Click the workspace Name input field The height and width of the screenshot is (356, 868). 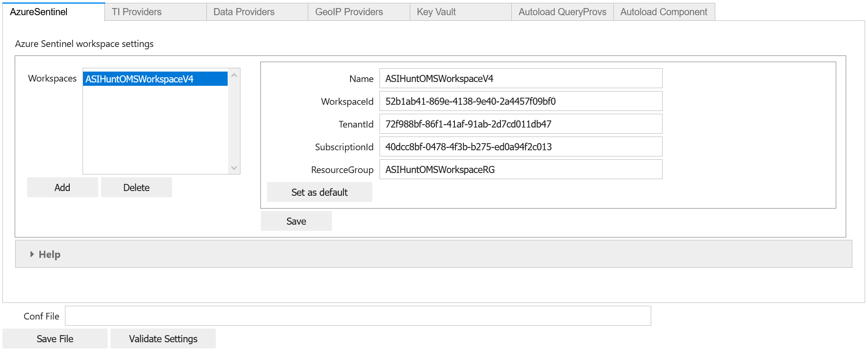(x=521, y=79)
